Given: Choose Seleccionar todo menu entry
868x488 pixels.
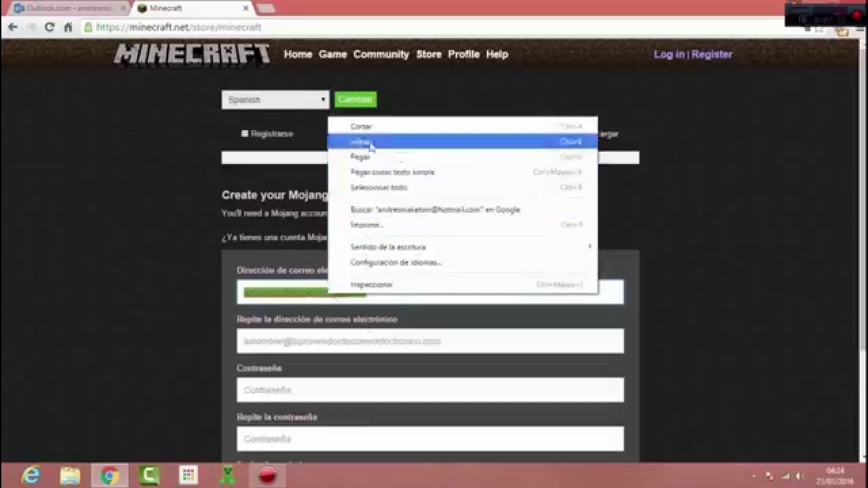Looking at the screenshot, I should click(x=462, y=187).
